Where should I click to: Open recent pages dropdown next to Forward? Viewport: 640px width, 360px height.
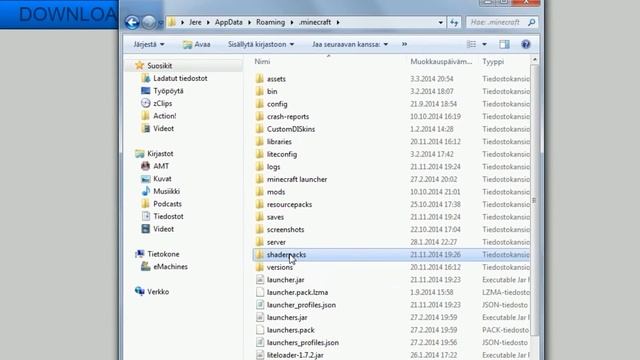(x=160, y=23)
